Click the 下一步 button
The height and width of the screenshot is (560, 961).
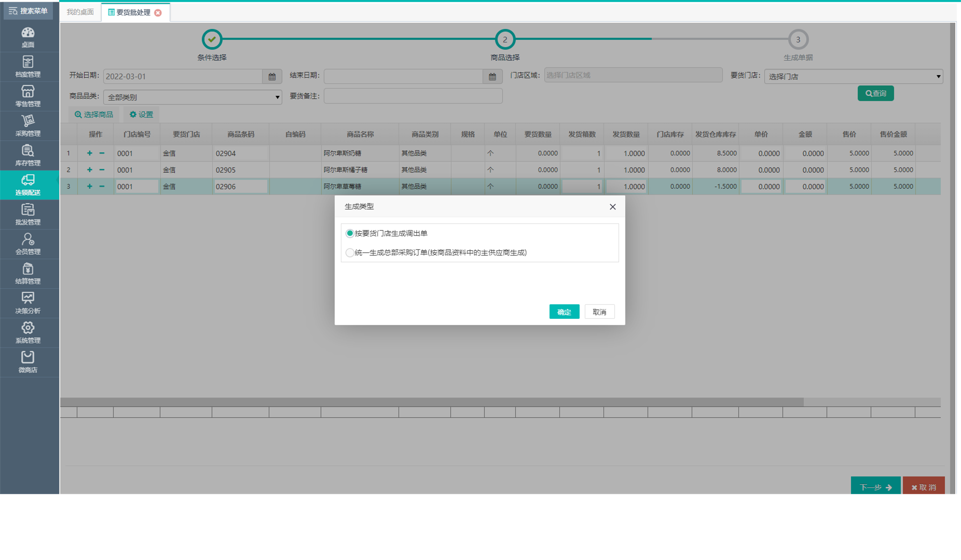[875, 486]
